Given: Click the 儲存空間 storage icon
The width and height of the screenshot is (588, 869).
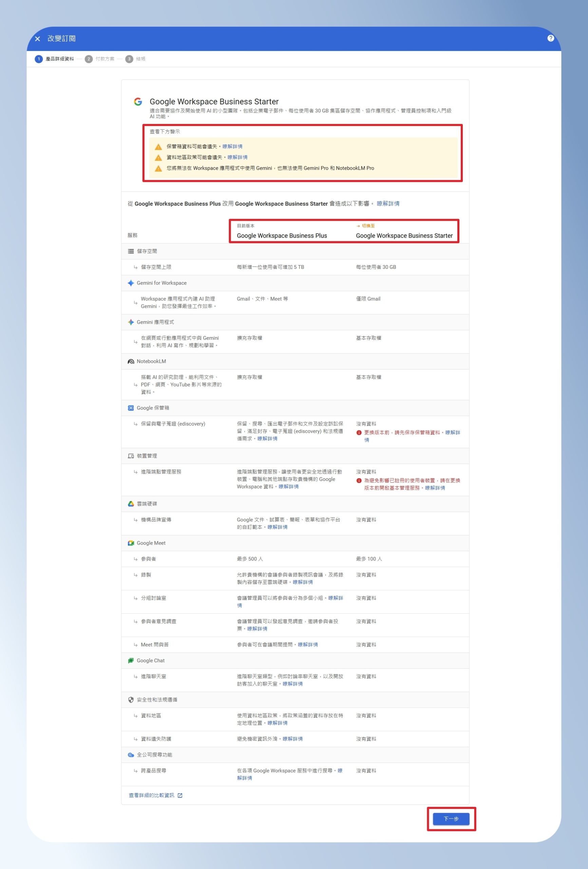Looking at the screenshot, I should point(131,251).
